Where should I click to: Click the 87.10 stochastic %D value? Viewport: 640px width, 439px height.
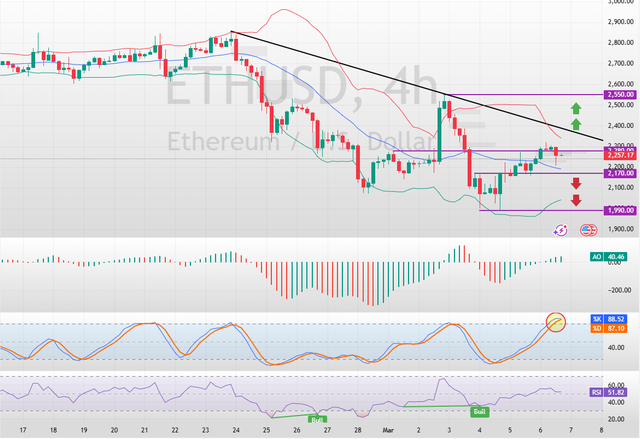(x=616, y=328)
